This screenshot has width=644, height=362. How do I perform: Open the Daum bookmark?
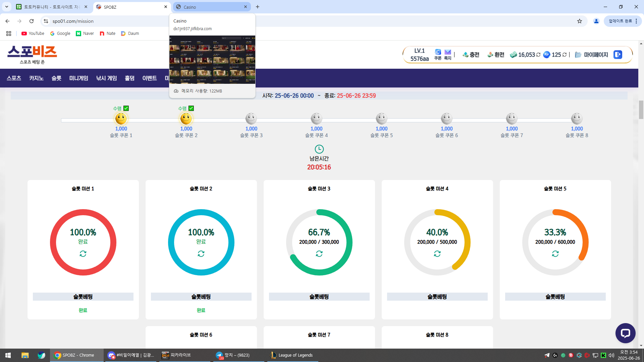130,33
